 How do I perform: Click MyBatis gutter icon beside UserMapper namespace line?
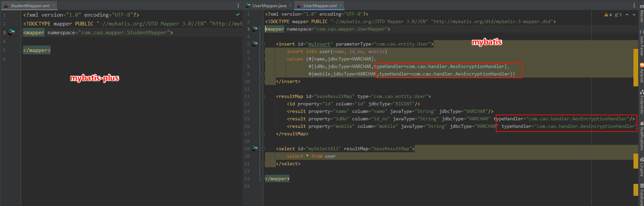pos(255,29)
